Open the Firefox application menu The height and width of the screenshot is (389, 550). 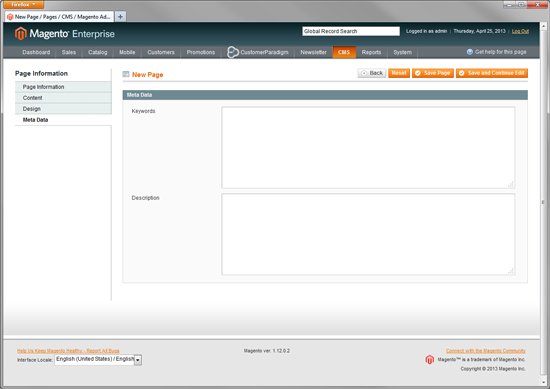pos(24,5)
